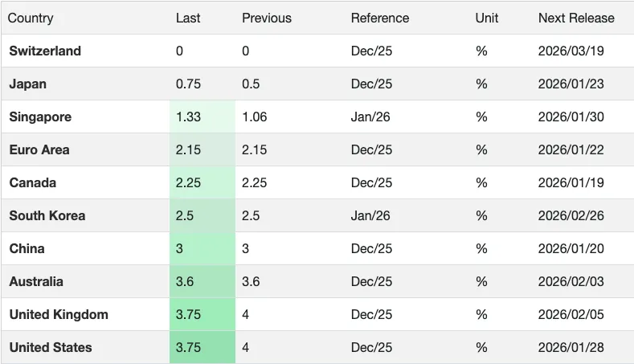Open the Japan country link
Viewport: 634px width, 364px height.
click(x=27, y=84)
